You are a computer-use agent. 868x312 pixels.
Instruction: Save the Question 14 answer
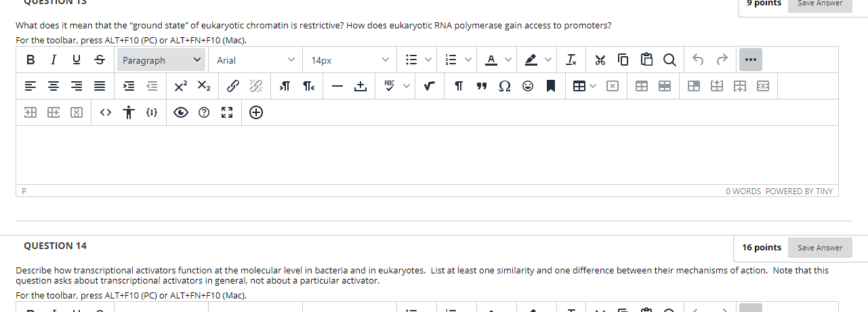point(820,248)
